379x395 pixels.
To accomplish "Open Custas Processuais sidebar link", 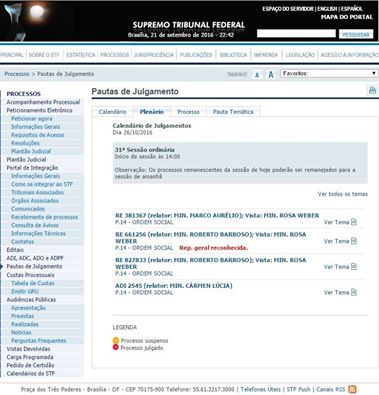I will pyautogui.click(x=30, y=275).
